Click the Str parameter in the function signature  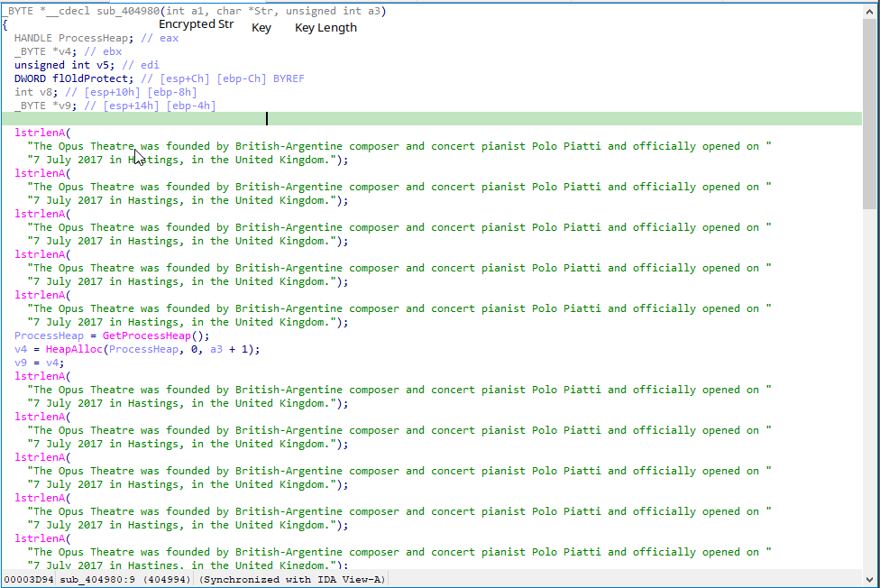point(268,11)
